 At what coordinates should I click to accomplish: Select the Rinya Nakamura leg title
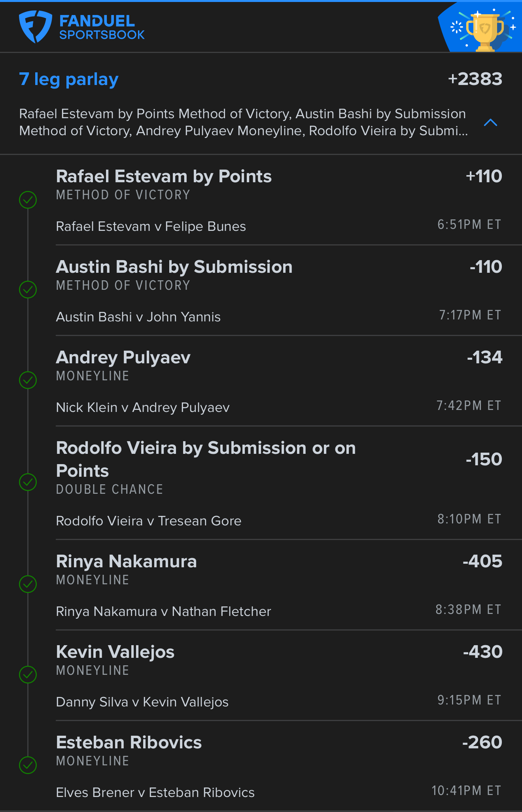tap(127, 561)
